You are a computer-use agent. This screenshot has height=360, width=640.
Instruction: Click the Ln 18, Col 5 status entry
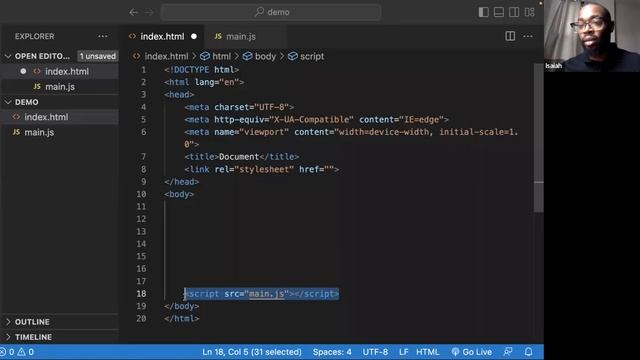(252, 352)
